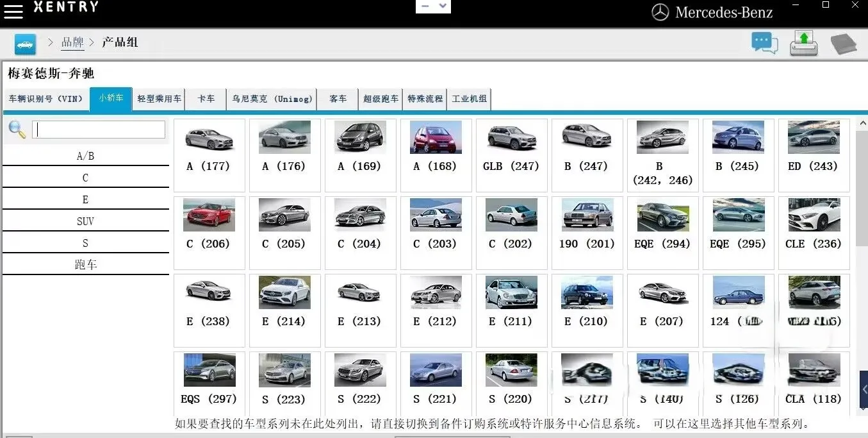The image size is (868, 438).
Task: Select the A (169) model tile
Action: click(x=361, y=155)
